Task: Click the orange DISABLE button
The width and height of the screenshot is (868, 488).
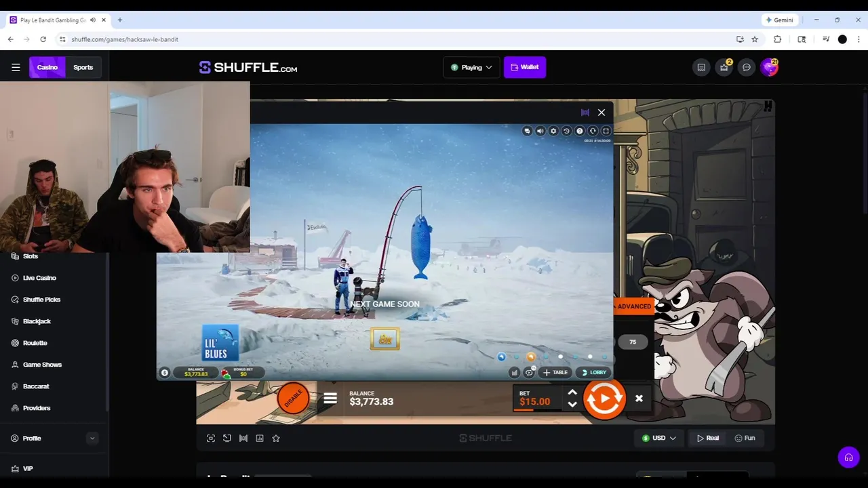Action: [293, 399]
